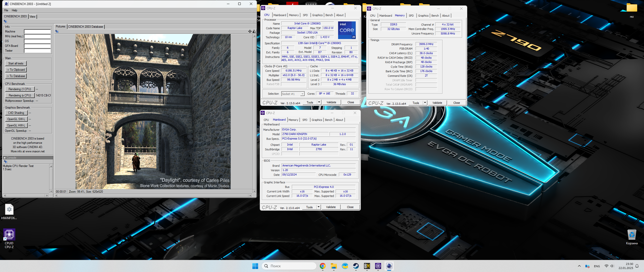Screen dimensions: 644x272
Task: Open Graphics tab in CPU-Z Mainboard window
Action: pyautogui.click(x=317, y=120)
